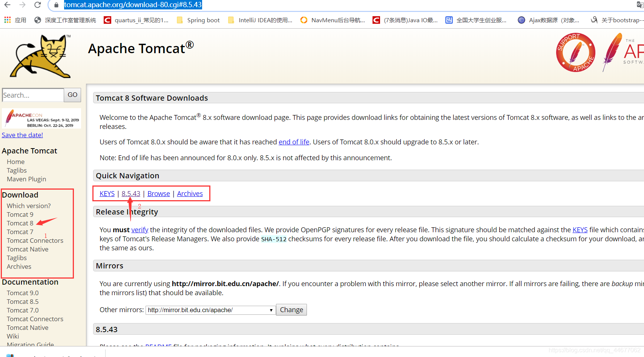
Task: Open Tomcat 9.0 documentation
Action: (23, 293)
